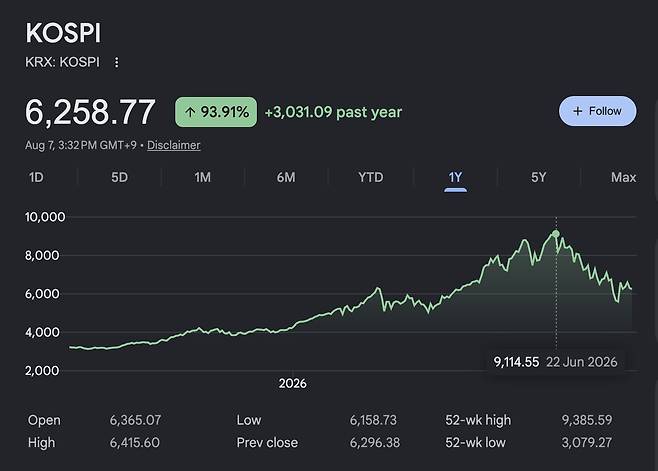Screen dimensions: 658x471
Task: Click the 2026 x-axis label
Action: point(292,384)
